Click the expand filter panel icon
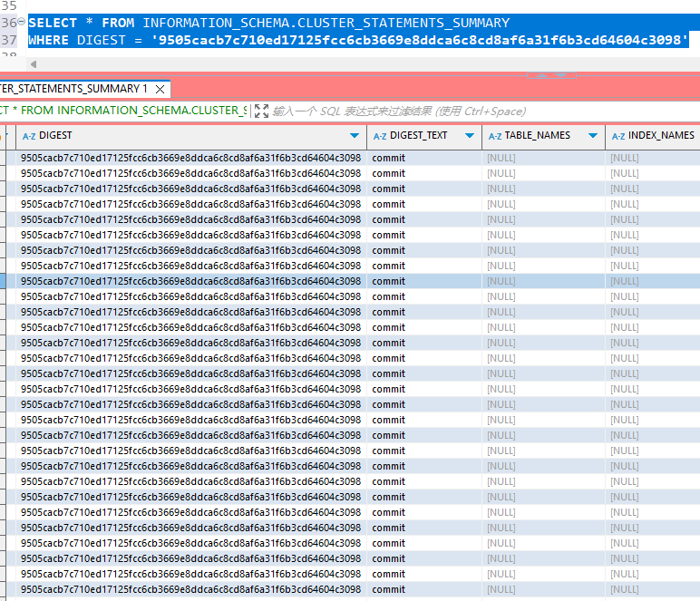This screenshot has height=601, width=700. (x=261, y=111)
